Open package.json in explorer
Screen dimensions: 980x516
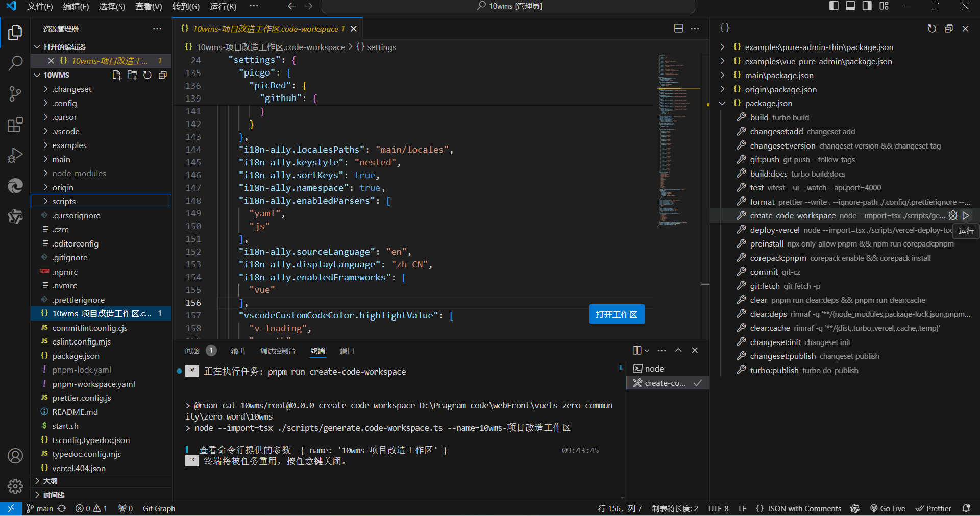pyautogui.click(x=101, y=356)
